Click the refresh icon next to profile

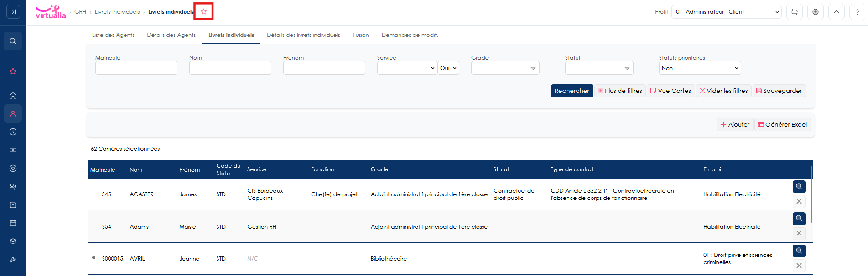coord(795,12)
